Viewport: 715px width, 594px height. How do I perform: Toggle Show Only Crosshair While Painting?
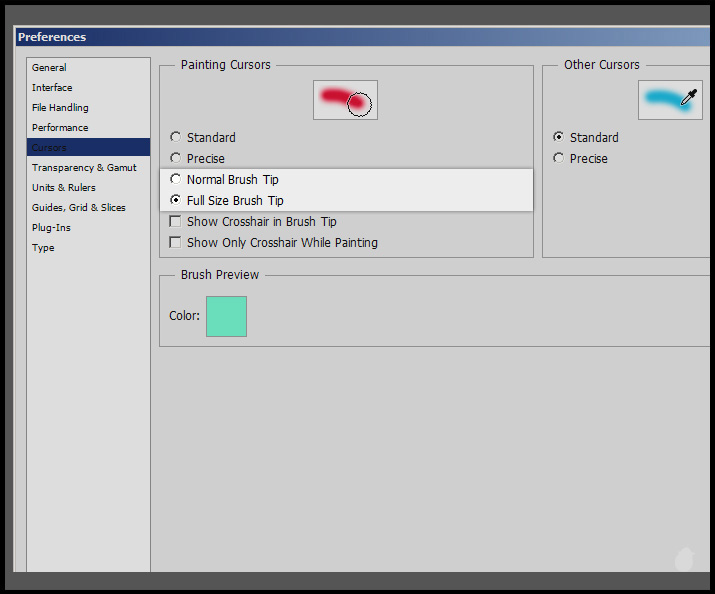click(176, 243)
